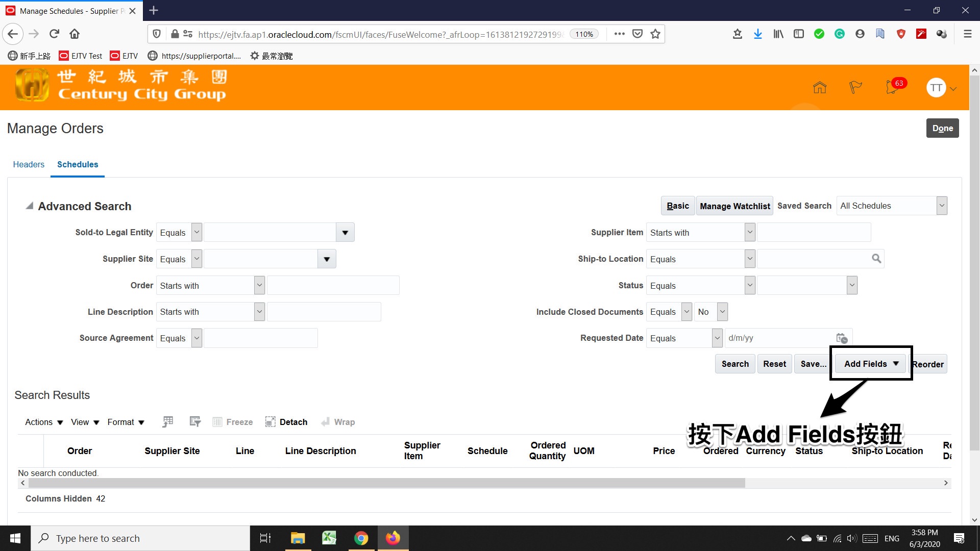Open the View menu

[85, 422]
